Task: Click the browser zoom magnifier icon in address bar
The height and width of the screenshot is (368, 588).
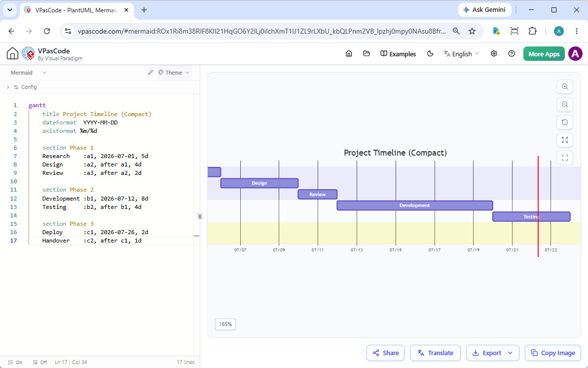Action: point(456,31)
